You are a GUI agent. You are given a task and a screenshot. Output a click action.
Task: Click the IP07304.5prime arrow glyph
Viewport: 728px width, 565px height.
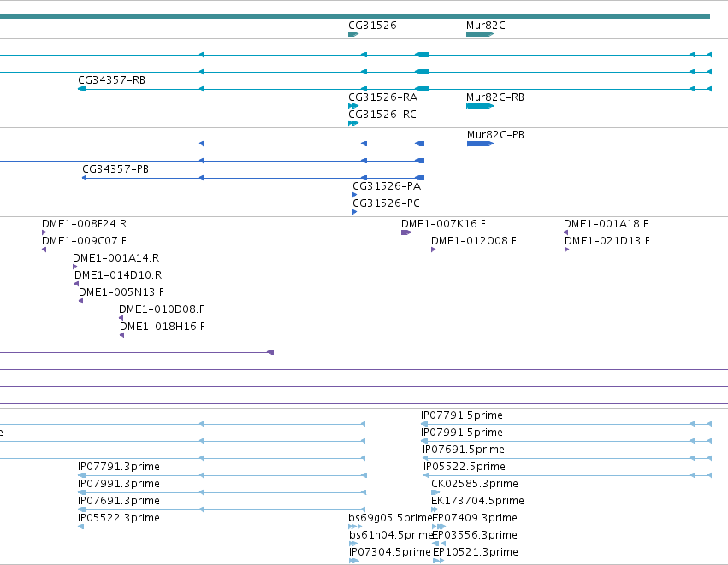pyautogui.click(x=354, y=562)
